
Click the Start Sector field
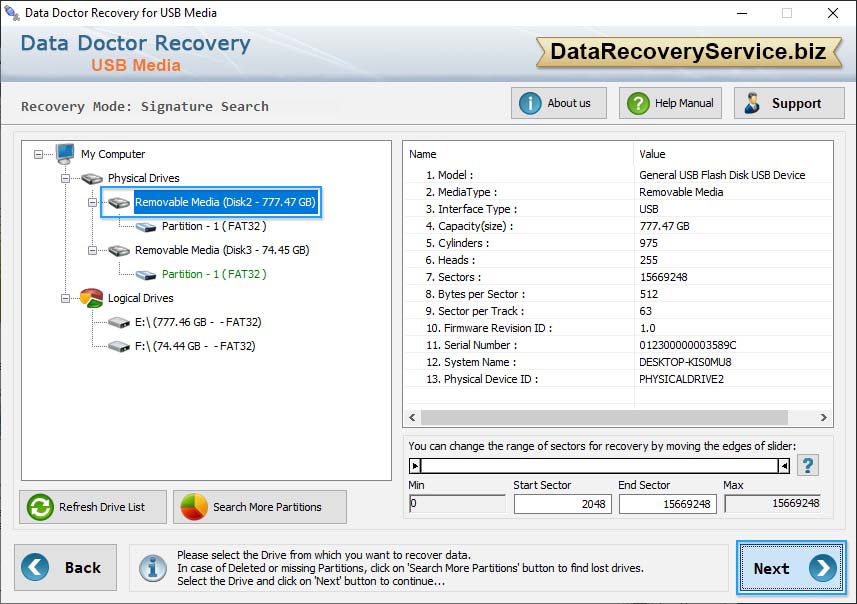coord(562,504)
